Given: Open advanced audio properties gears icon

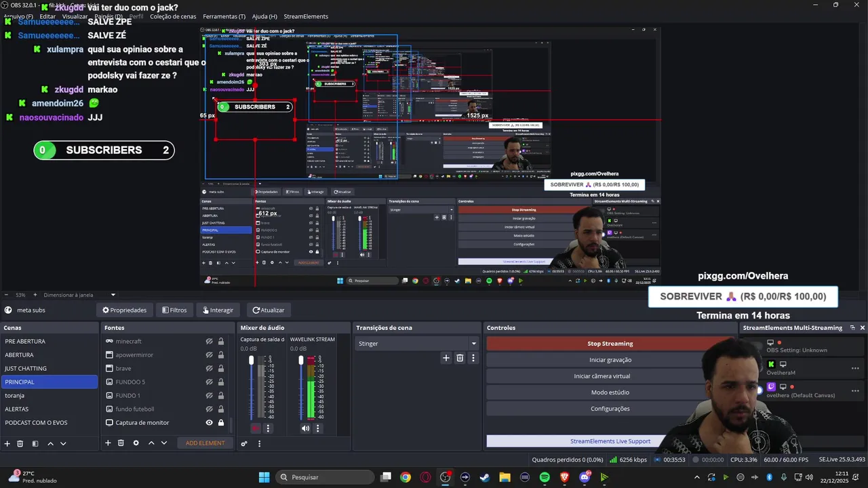Looking at the screenshot, I should click(x=244, y=444).
